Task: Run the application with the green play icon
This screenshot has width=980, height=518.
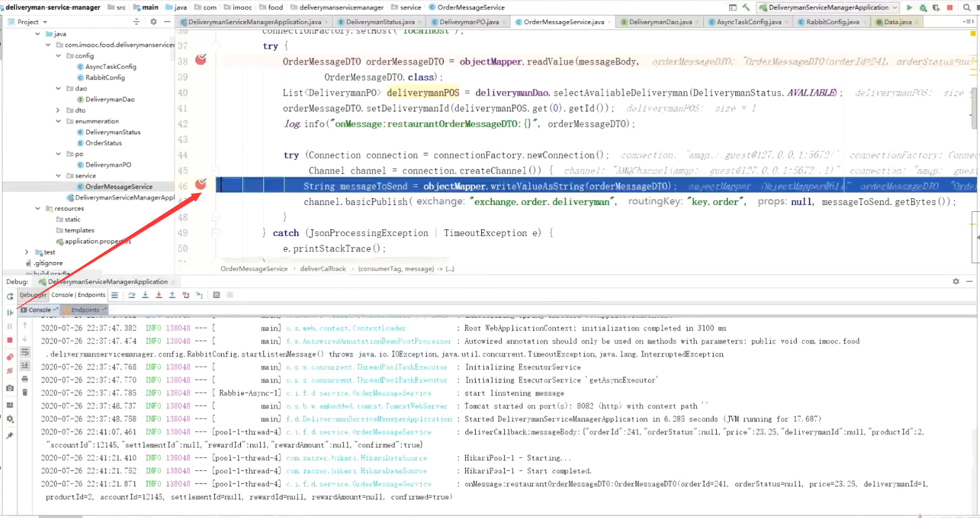Action: pos(909,7)
